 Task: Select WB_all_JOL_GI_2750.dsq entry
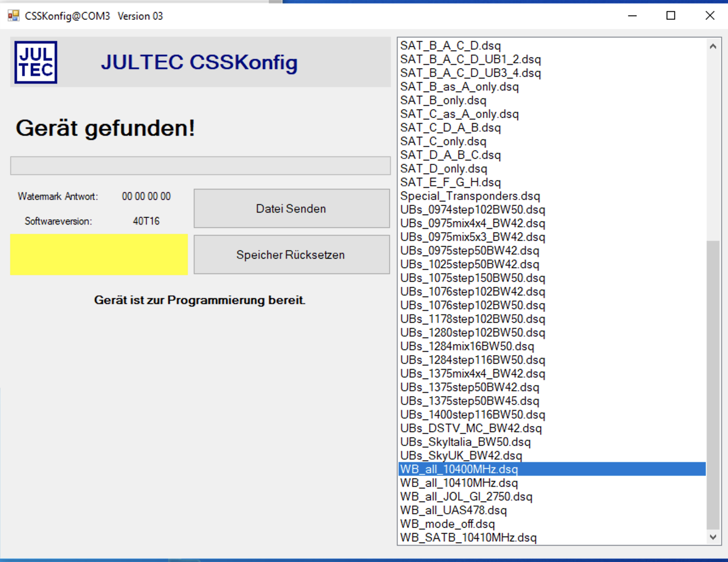[x=466, y=497]
